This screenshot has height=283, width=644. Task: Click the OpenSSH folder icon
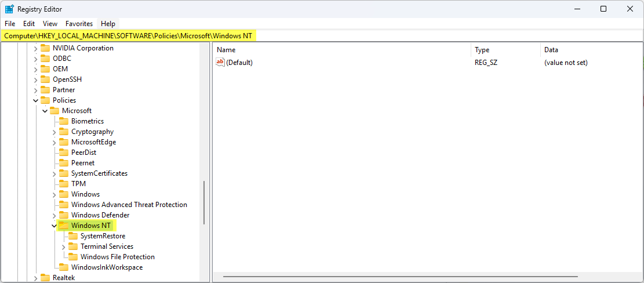45,79
